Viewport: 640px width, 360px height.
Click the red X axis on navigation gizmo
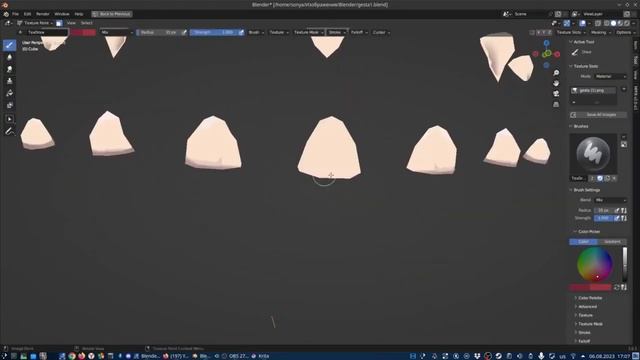click(x=557, y=54)
